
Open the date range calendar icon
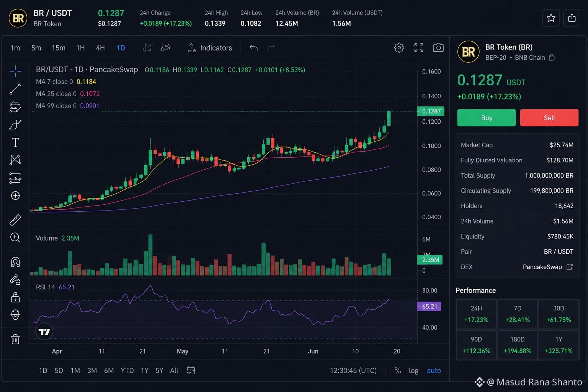(x=191, y=371)
